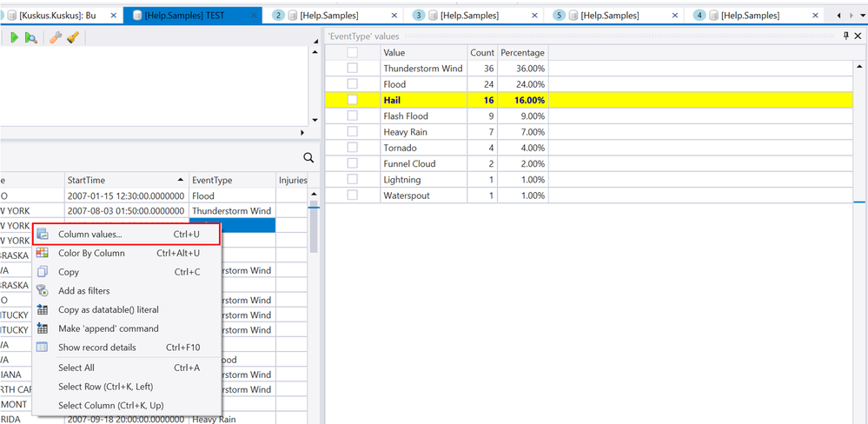
Task: Click the numbered 2 badge on Help.Samples tab
Action: tap(278, 16)
